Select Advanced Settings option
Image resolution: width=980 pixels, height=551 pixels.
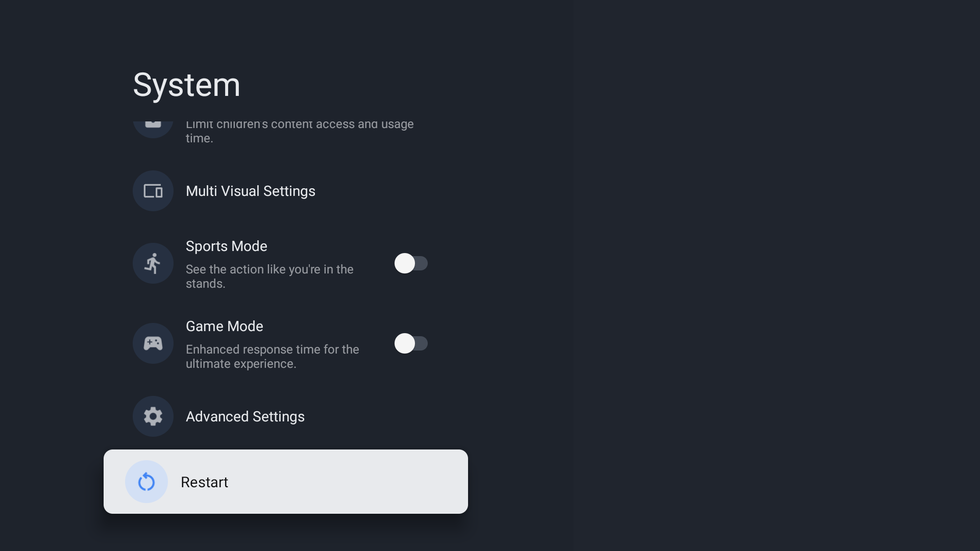click(x=245, y=416)
